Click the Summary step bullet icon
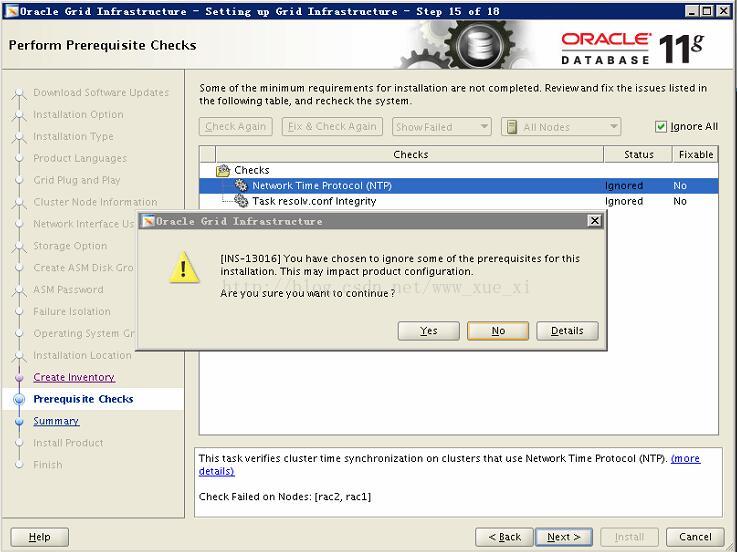The width and height of the screenshot is (737, 552). pyautogui.click(x=19, y=421)
